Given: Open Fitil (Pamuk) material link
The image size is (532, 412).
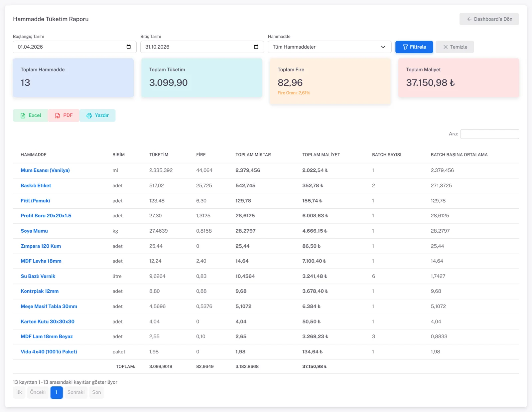Looking at the screenshot, I should pos(35,201).
